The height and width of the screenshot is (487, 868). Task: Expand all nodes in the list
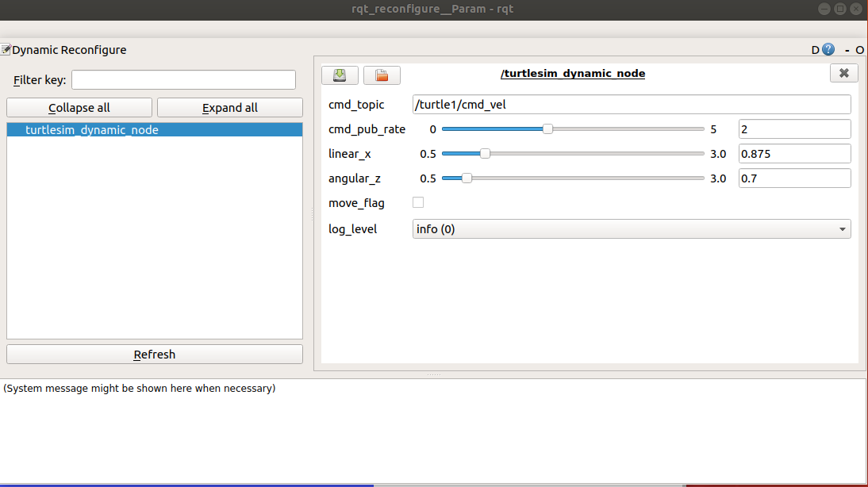pos(229,107)
